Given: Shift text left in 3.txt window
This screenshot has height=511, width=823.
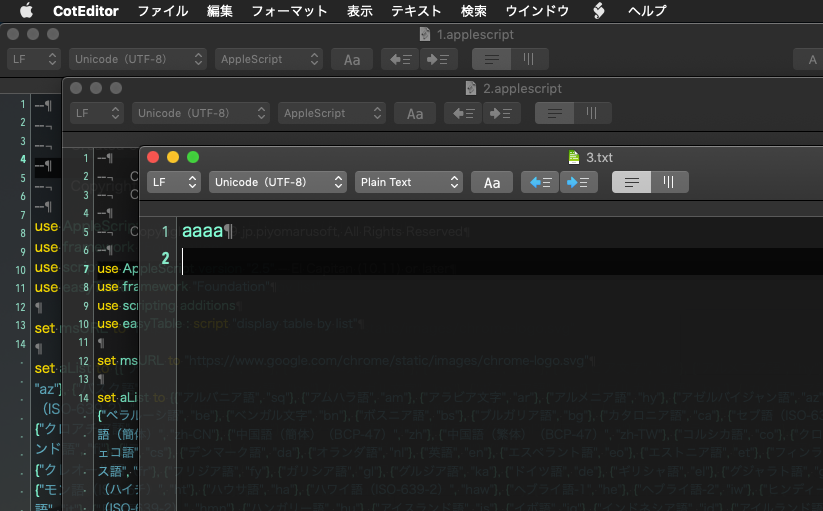Looking at the screenshot, I should coord(540,182).
